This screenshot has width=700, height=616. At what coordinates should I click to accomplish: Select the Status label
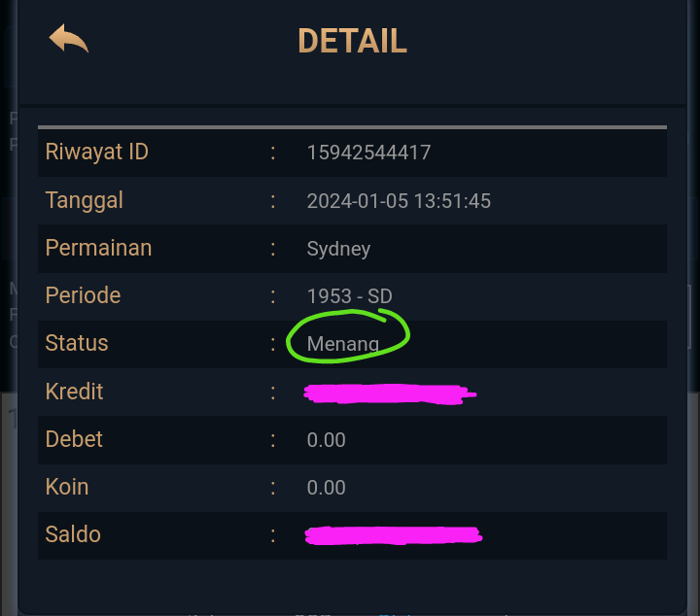click(77, 344)
